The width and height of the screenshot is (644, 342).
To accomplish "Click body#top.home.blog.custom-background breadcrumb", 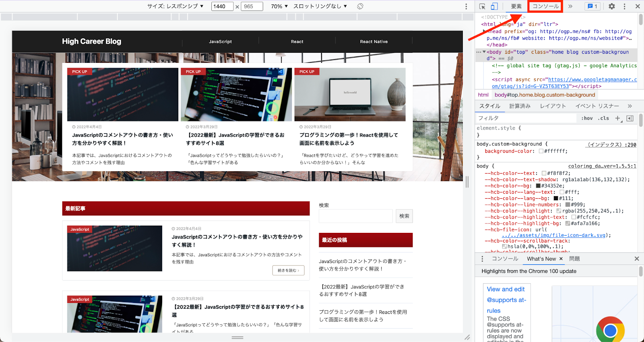I will click(x=545, y=95).
